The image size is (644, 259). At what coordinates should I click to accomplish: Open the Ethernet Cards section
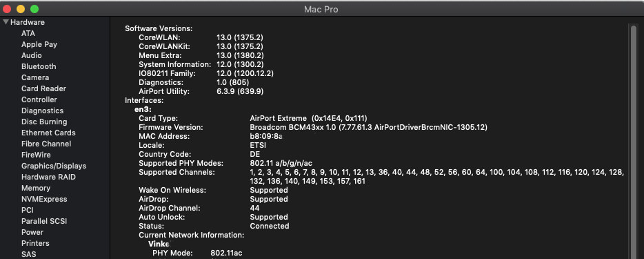coord(48,133)
